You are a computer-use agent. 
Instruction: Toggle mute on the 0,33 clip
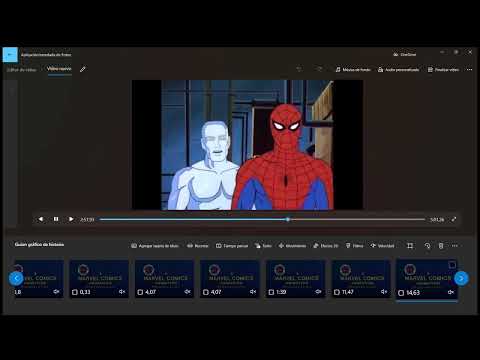(122, 292)
